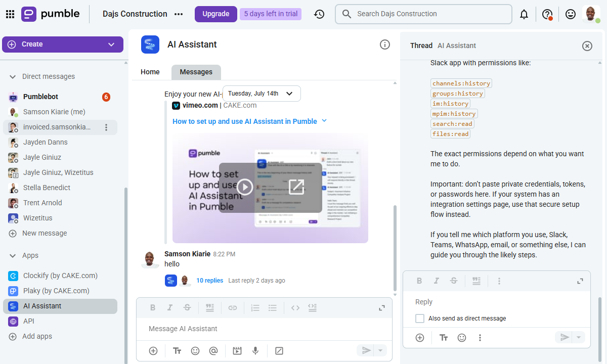This screenshot has width=607, height=364.
Task: Set status with the smiley icon
Action: (x=571, y=14)
